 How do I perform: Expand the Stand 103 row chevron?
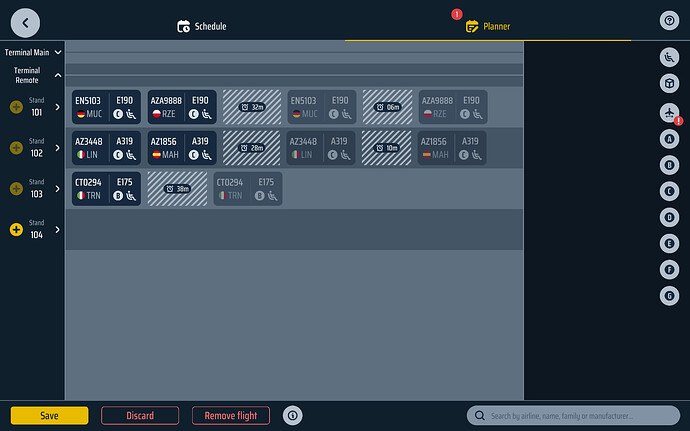(58, 188)
